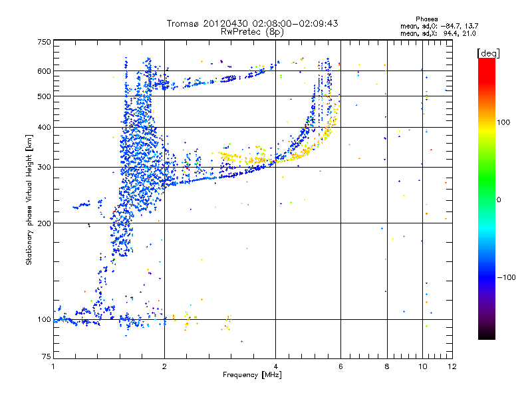Click the colorbar tick label '0'
This screenshot has width=532, height=399.
[499, 200]
